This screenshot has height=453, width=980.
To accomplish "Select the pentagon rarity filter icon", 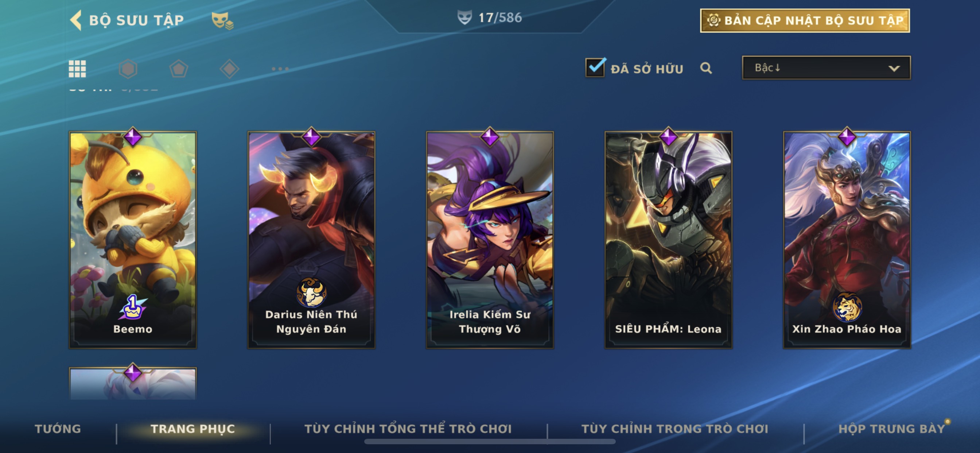I will coord(178,69).
